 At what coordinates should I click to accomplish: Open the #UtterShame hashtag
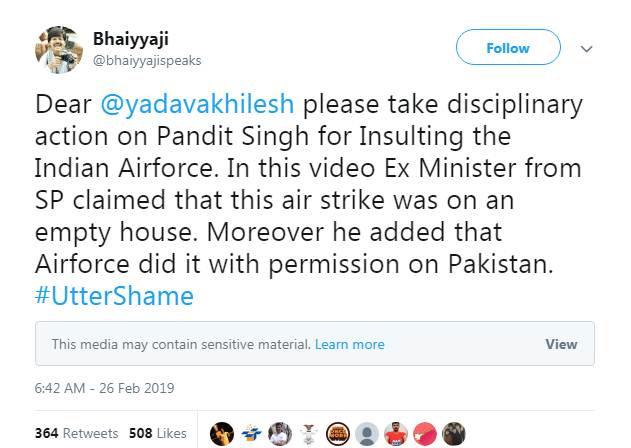click(x=115, y=296)
